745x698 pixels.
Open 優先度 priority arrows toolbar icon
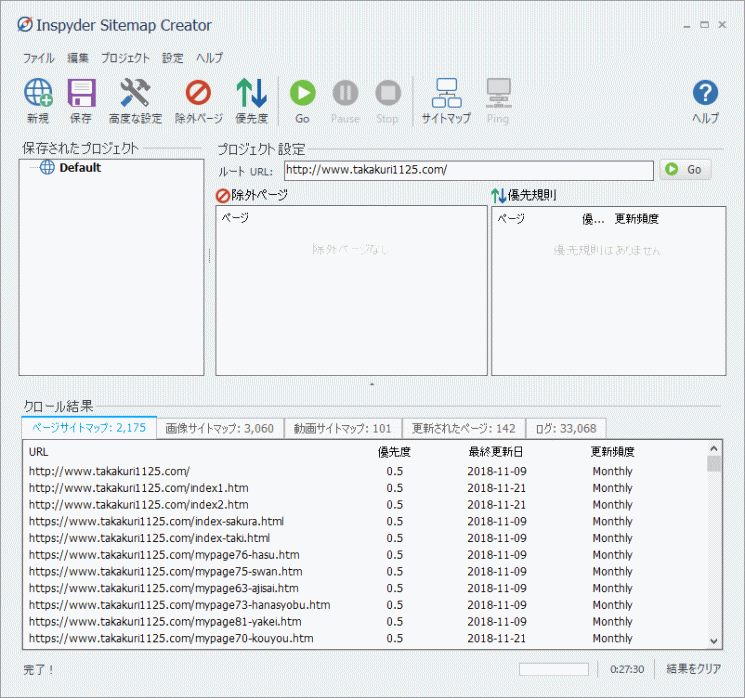click(252, 101)
